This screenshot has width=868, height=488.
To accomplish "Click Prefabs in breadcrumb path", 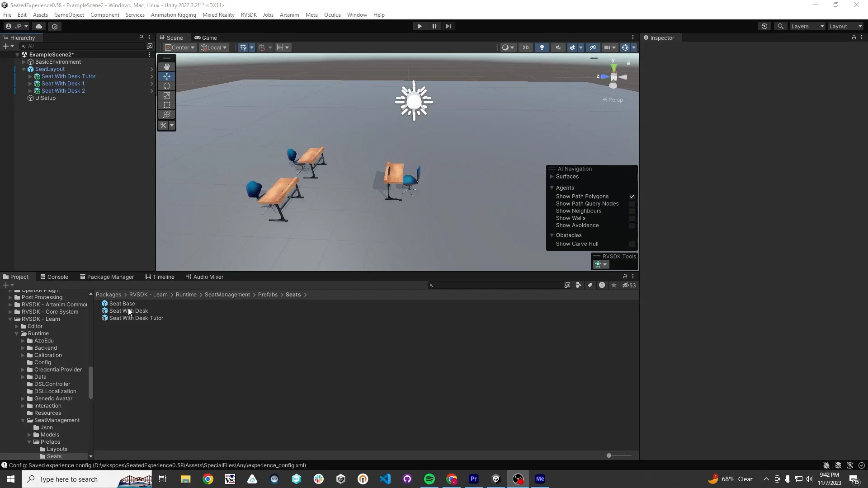I will click(x=268, y=295).
